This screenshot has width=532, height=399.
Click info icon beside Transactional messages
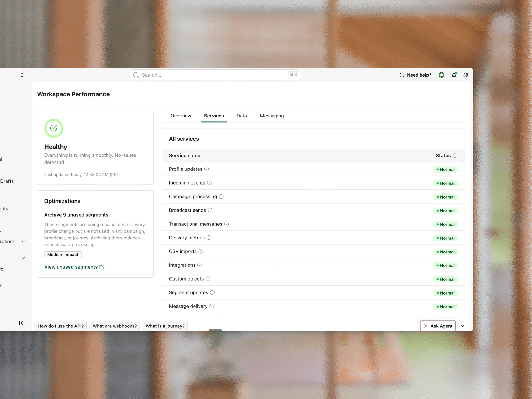pyautogui.click(x=227, y=224)
